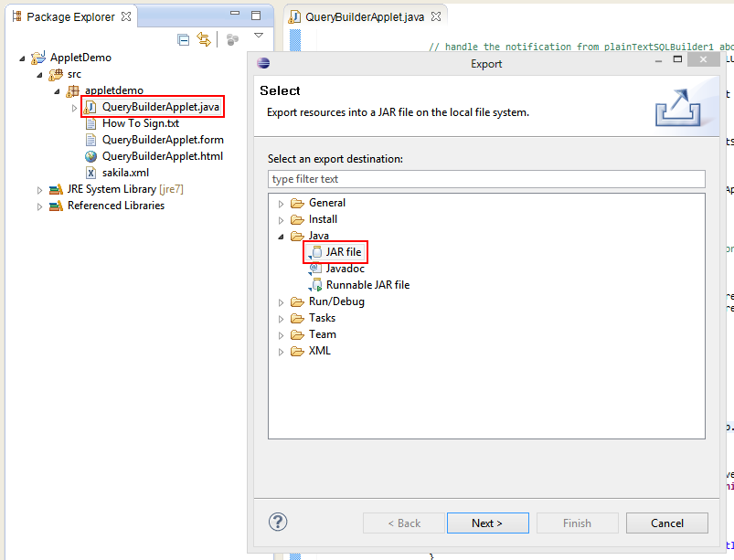Expand the XML export category
This screenshot has width=734, height=560.
point(281,352)
